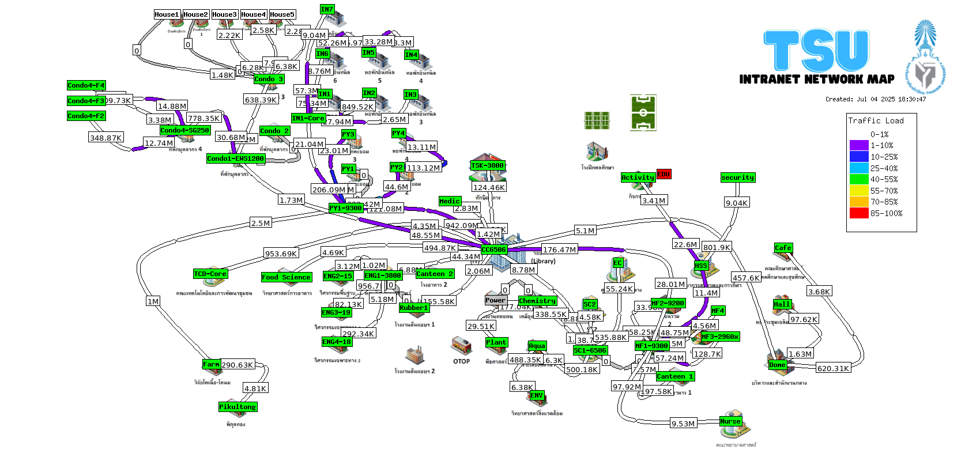980x461 pixels.
Task: Click the SC1-6506 node label
Action: [x=590, y=350]
